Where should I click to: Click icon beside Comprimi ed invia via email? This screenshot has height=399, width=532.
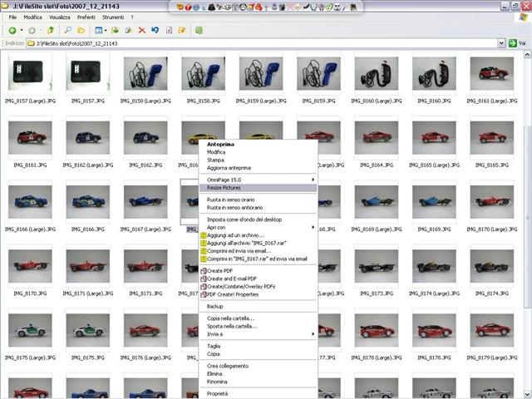(204, 251)
